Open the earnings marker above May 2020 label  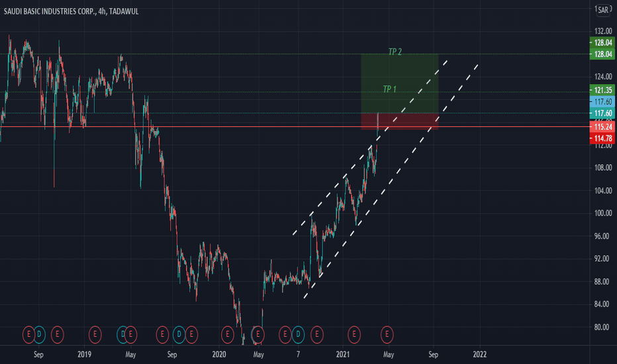tap(258, 335)
